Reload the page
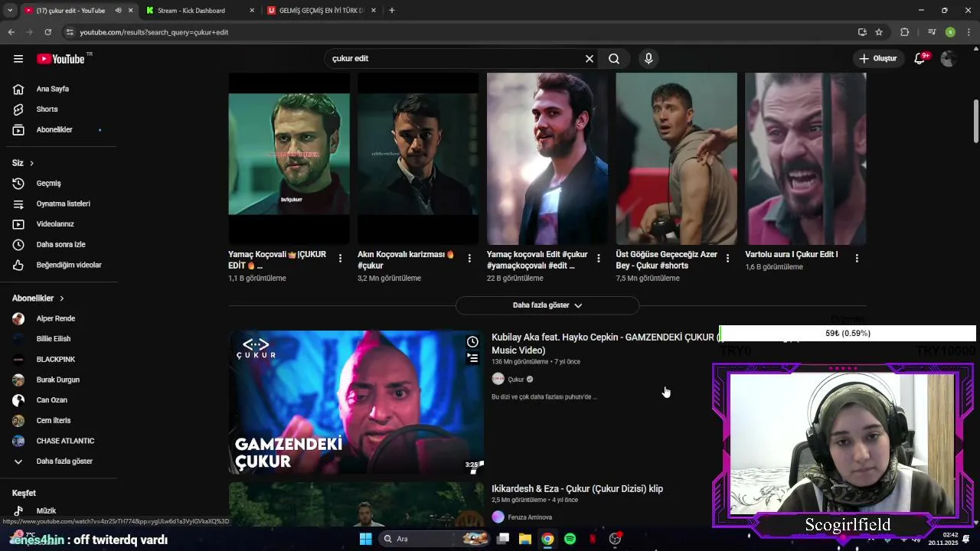The width and height of the screenshot is (980, 551). pos(47,32)
